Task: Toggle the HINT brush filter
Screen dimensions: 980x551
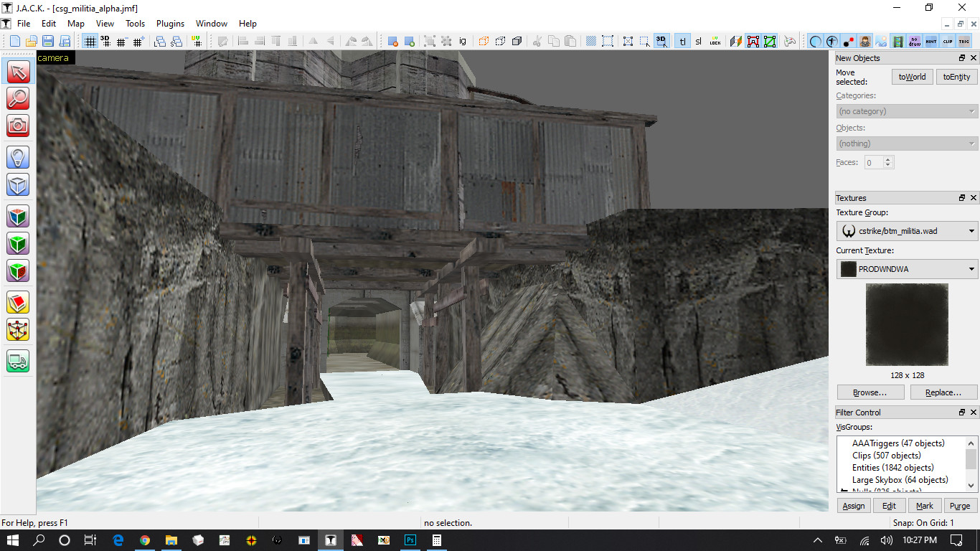Action: click(x=931, y=41)
